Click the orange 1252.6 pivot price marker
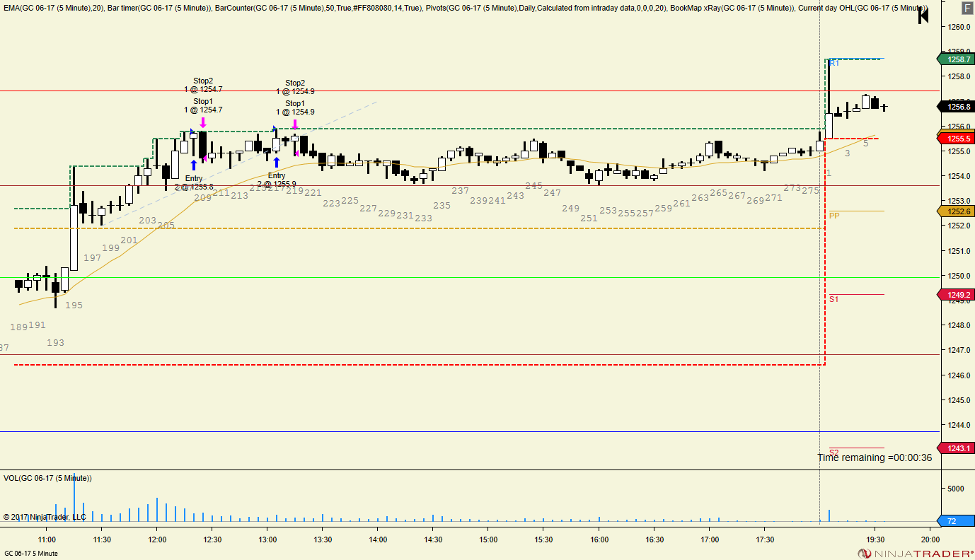 tap(955, 211)
